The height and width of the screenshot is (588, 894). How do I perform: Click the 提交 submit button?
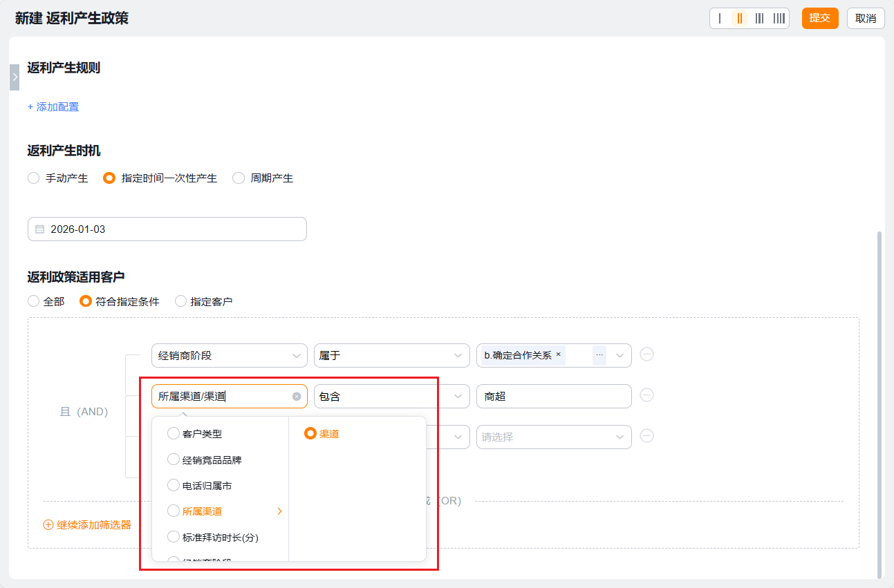click(x=819, y=19)
